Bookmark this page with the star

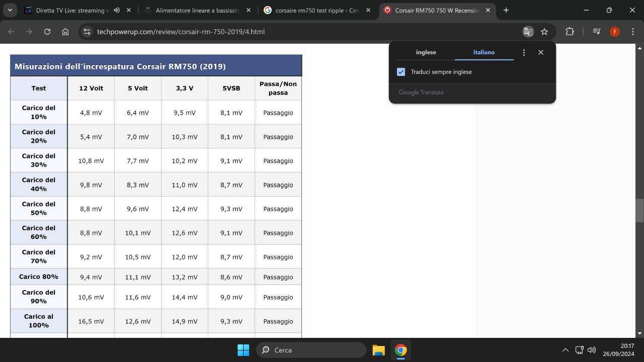pyautogui.click(x=544, y=32)
